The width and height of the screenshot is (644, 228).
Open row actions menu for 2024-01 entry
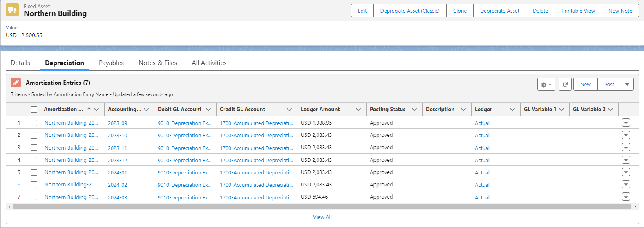[x=626, y=172]
